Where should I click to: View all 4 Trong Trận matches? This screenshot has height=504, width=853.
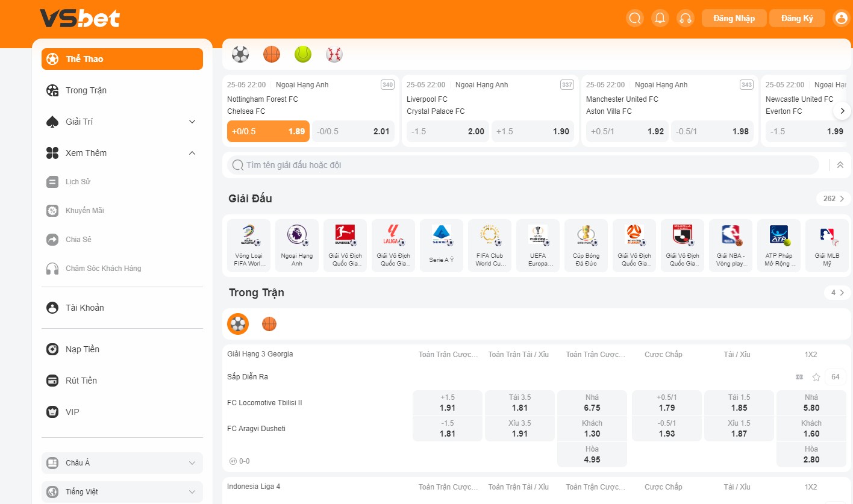[837, 293]
